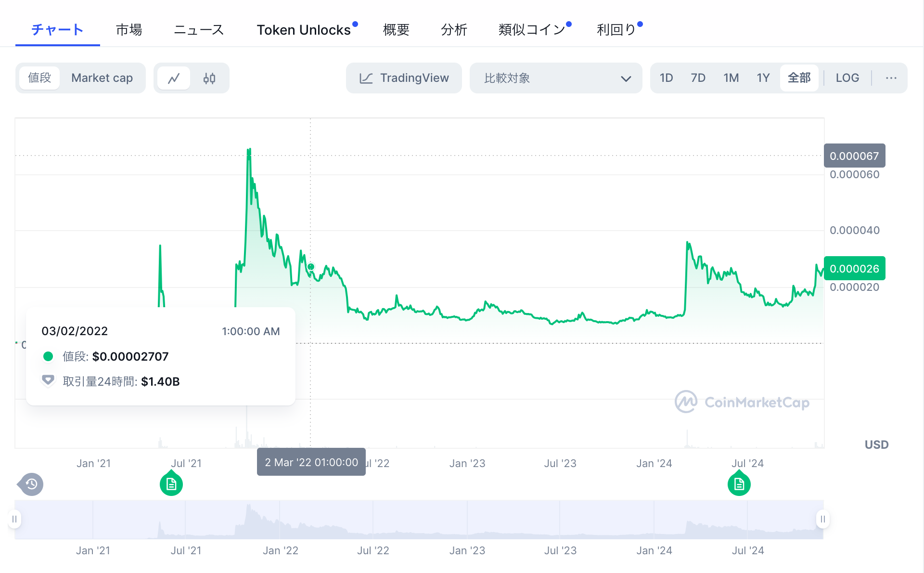Click the chevron arrow in 比較対象 dropdown
Image resolution: width=924 pixels, height=573 pixels.
626,78
